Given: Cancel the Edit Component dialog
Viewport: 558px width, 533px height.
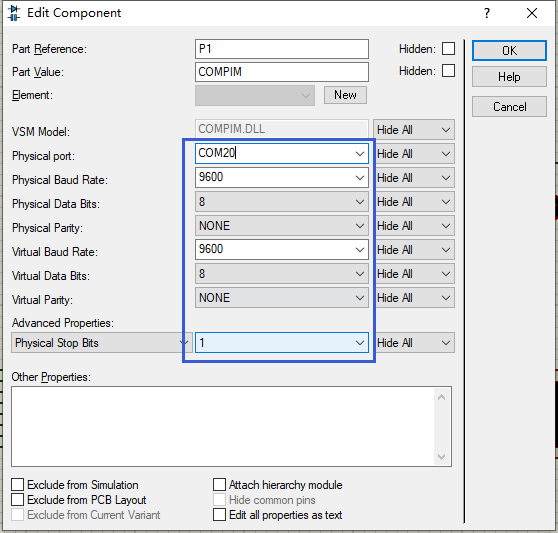Looking at the screenshot, I should (509, 107).
